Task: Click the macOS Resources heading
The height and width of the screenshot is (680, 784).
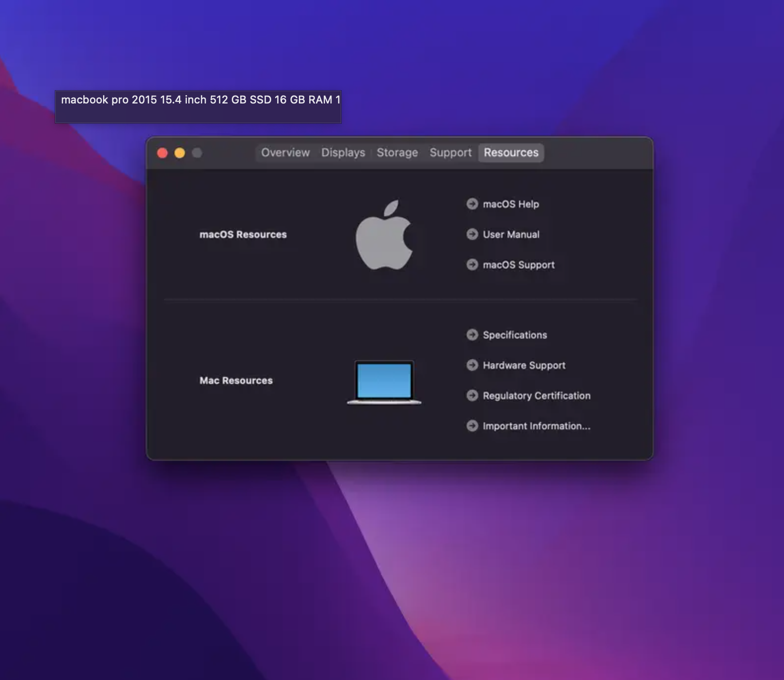Action: (x=243, y=235)
